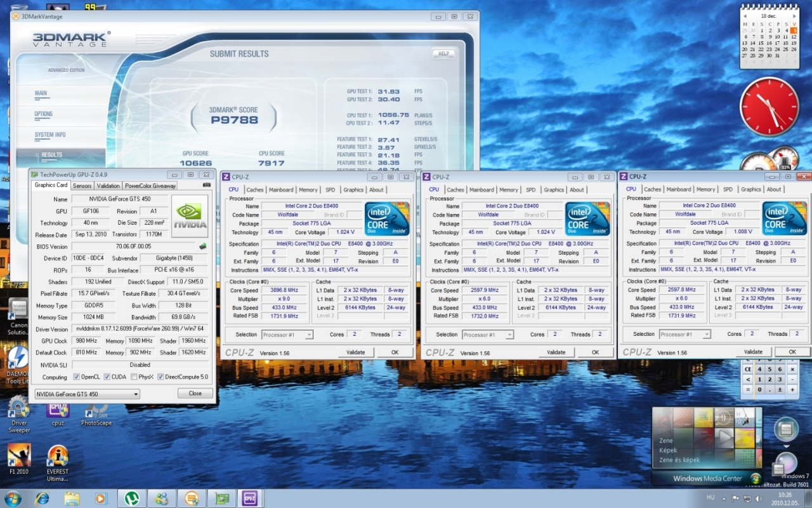Switch to uTorrent on the taskbar

tap(132, 498)
